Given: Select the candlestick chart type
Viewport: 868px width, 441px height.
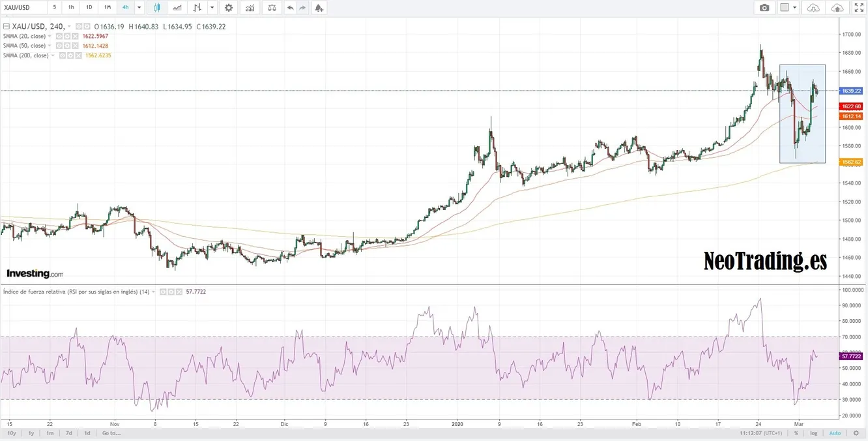Looking at the screenshot, I should pos(156,8).
